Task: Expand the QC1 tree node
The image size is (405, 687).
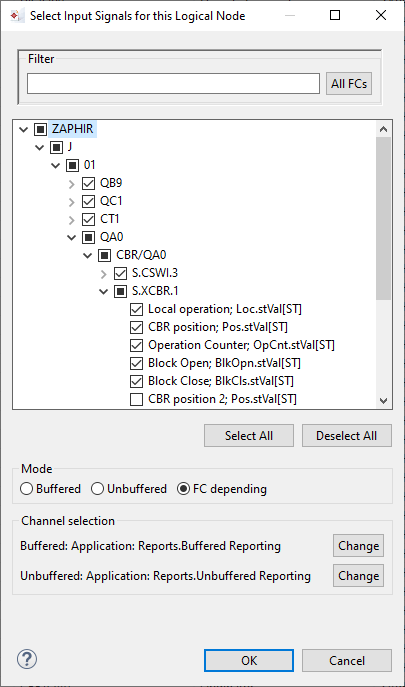Action: point(72,202)
